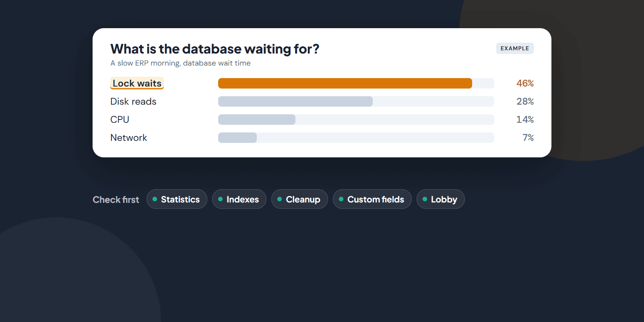Open the Cleanup chip
This screenshot has height=322, width=644.
coord(299,199)
